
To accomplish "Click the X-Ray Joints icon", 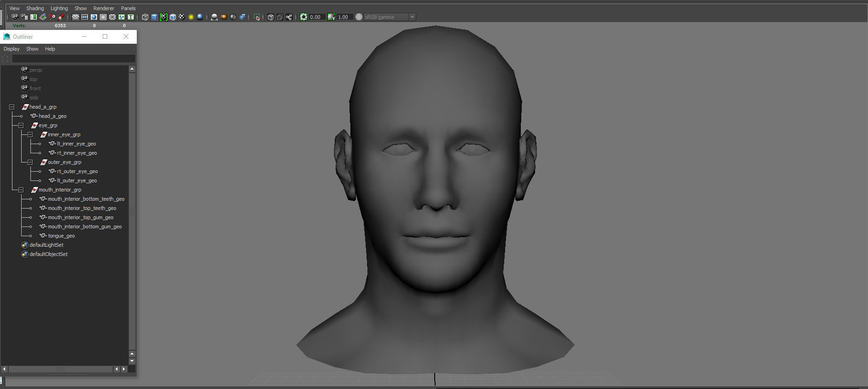I will point(289,17).
